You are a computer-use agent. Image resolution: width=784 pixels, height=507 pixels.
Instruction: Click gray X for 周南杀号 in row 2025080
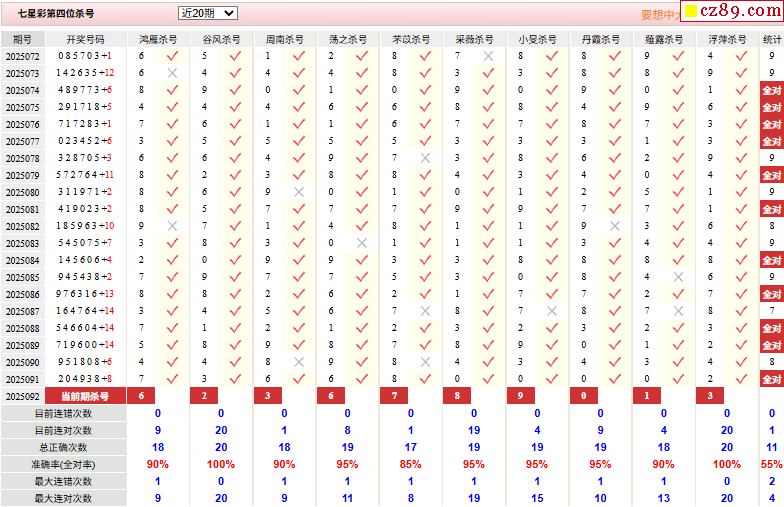point(299,192)
